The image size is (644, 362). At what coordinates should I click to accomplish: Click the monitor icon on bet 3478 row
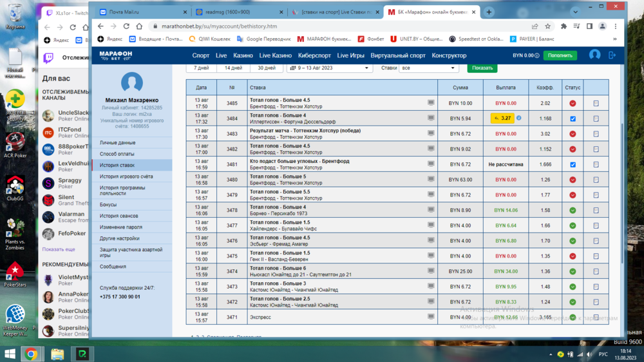431,210
